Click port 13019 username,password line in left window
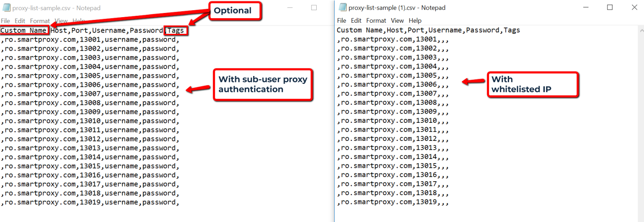The width and height of the screenshot is (644, 222). tap(90, 203)
